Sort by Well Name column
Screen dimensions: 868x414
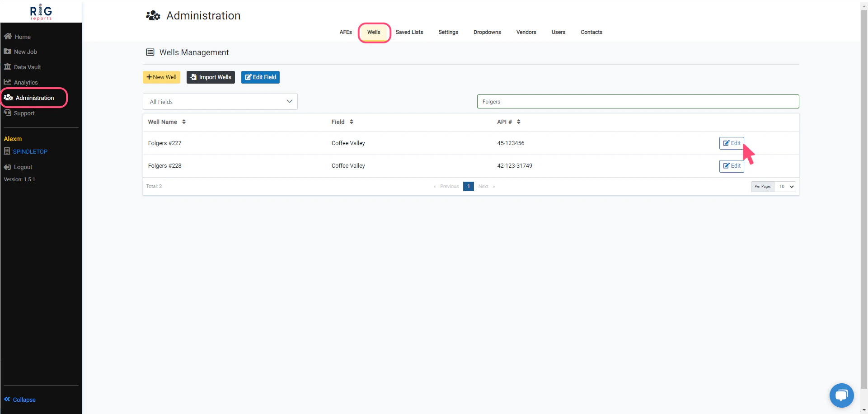click(167, 122)
